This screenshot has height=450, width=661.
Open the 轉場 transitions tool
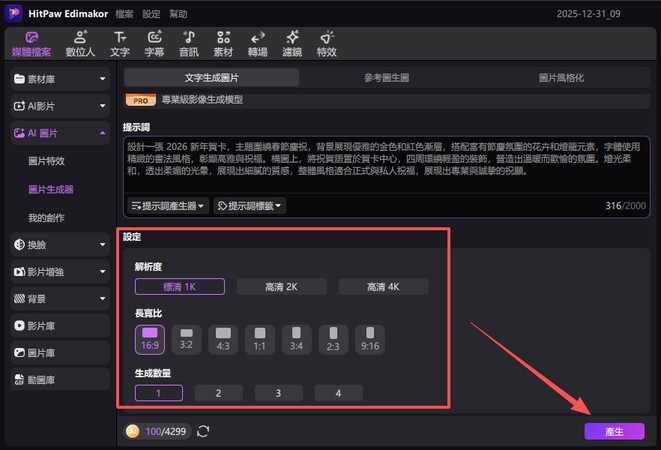258,44
